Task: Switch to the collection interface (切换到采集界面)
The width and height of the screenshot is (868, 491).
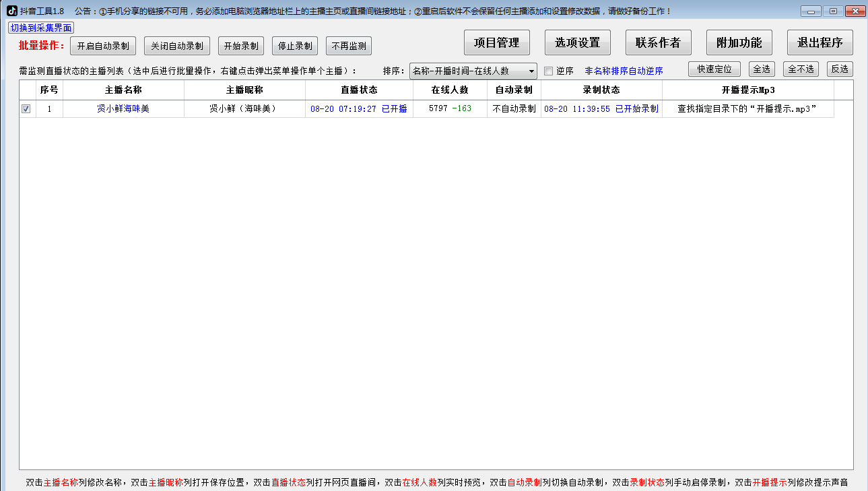Action: click(41, 28)
